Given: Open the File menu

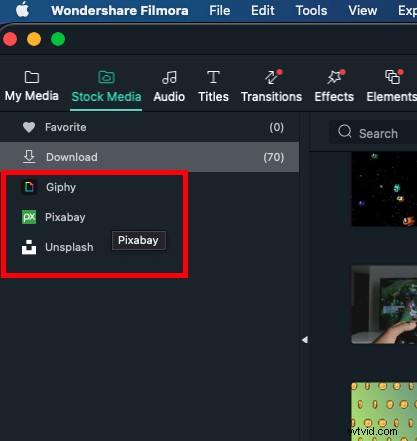Looking at the screenshot, I should [x=220, y=11].
